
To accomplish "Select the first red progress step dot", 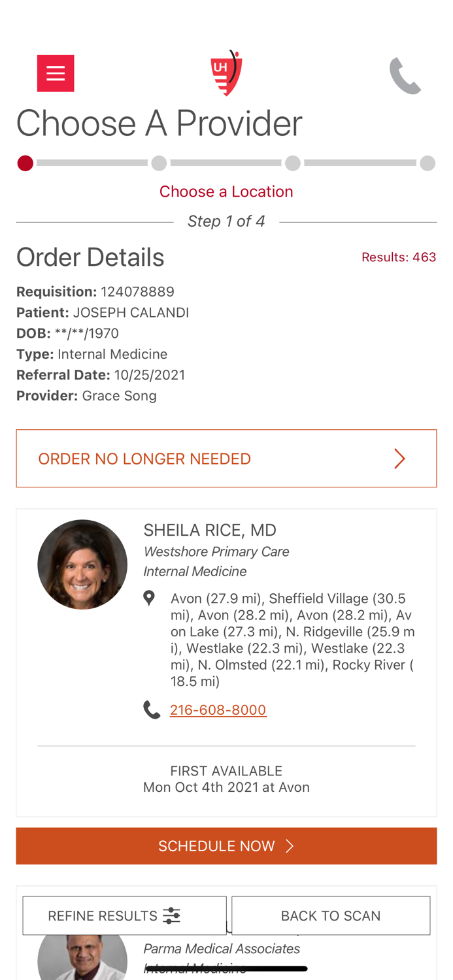I will (25, 163).
